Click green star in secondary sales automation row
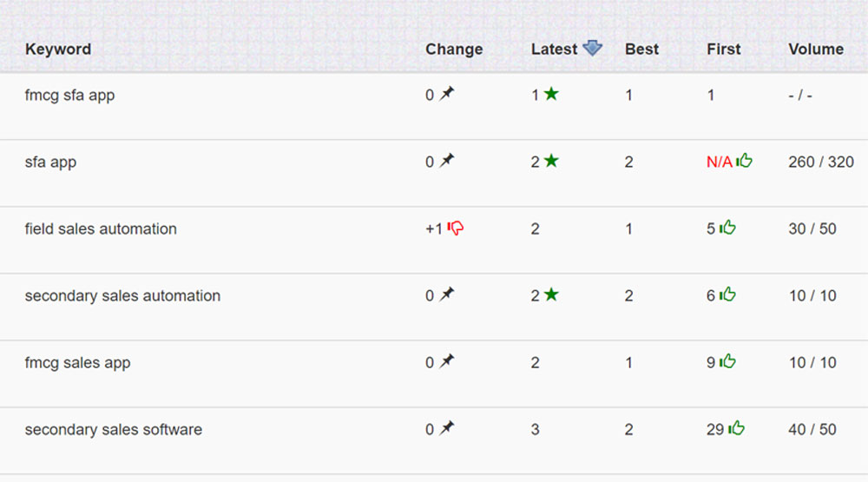Viewport: 868px width, 482px height. 551,294
